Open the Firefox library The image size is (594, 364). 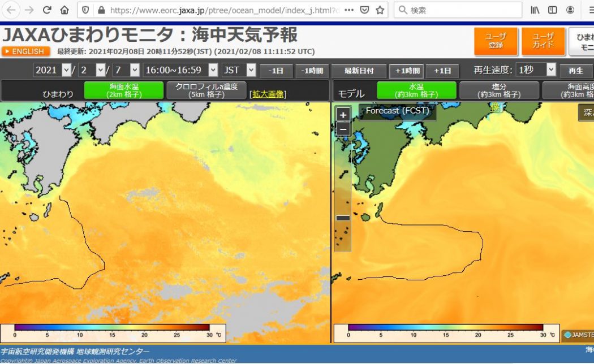click(x=535, y=10)
